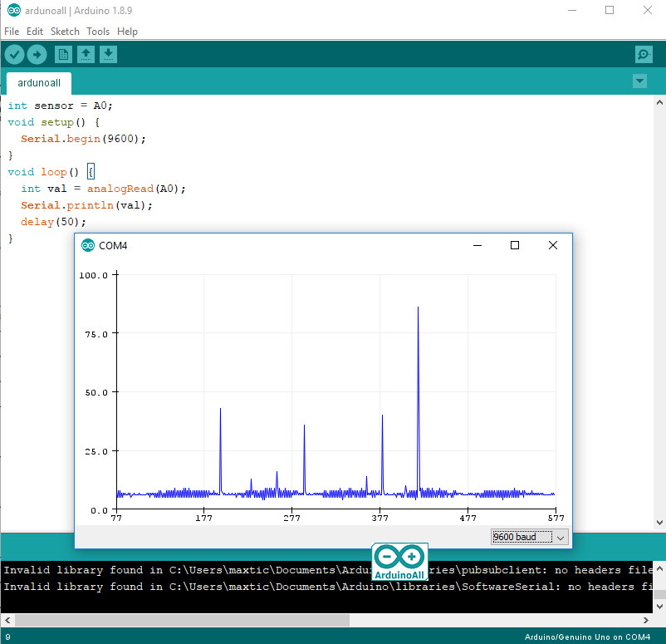Click the 'delay(50);' line
Image resolution: width=666 pixels, height=644 pixels.
[53, 222]
